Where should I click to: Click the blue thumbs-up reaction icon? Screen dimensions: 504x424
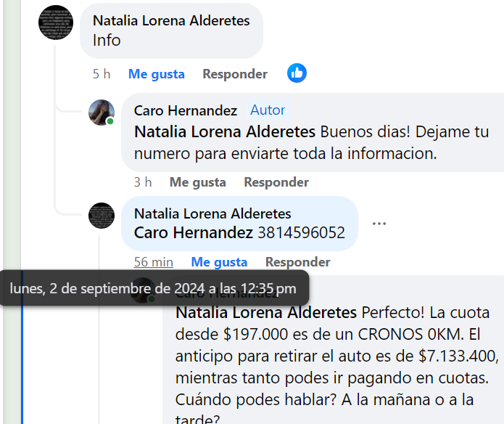(297, 73)
